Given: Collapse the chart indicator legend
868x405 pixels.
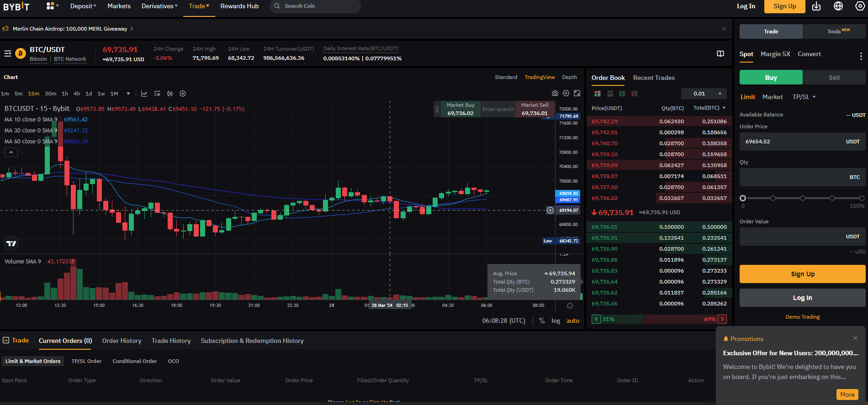Looking at the screenshot, I should (x=11, y=153).
